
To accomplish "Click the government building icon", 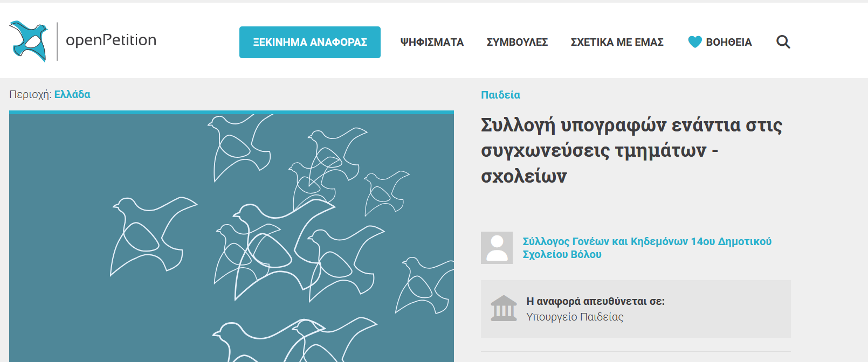I will (504, 308).
